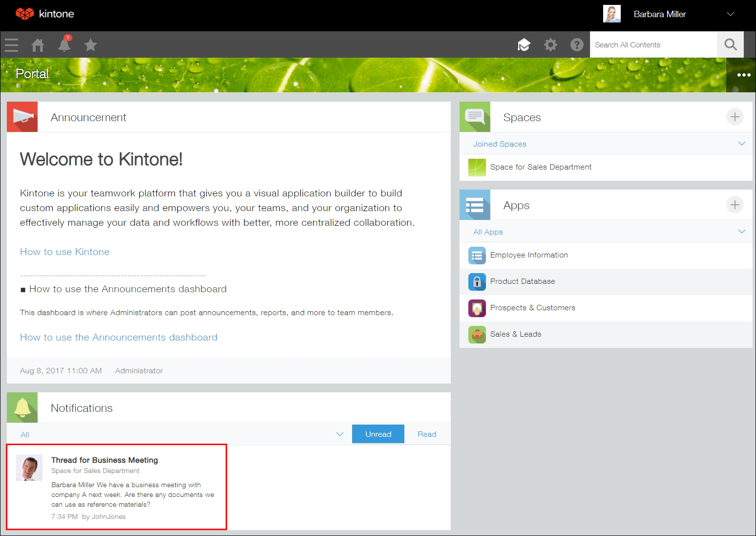Image resolution: width=756 pixels, height=536 pixels.
Task: Click inside the Search All Contents field
Action: (x=653, y=44)
